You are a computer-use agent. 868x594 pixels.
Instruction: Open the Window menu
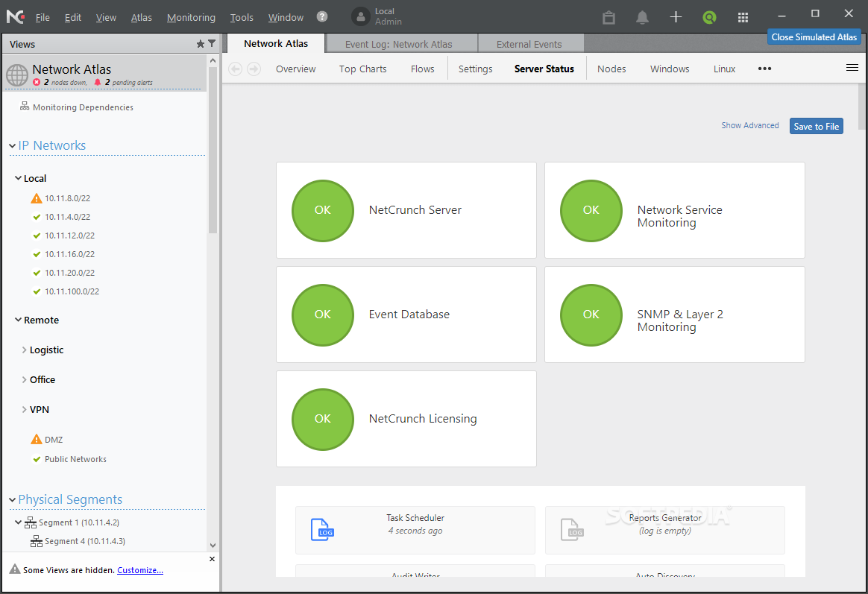click(x=286, y=17)
